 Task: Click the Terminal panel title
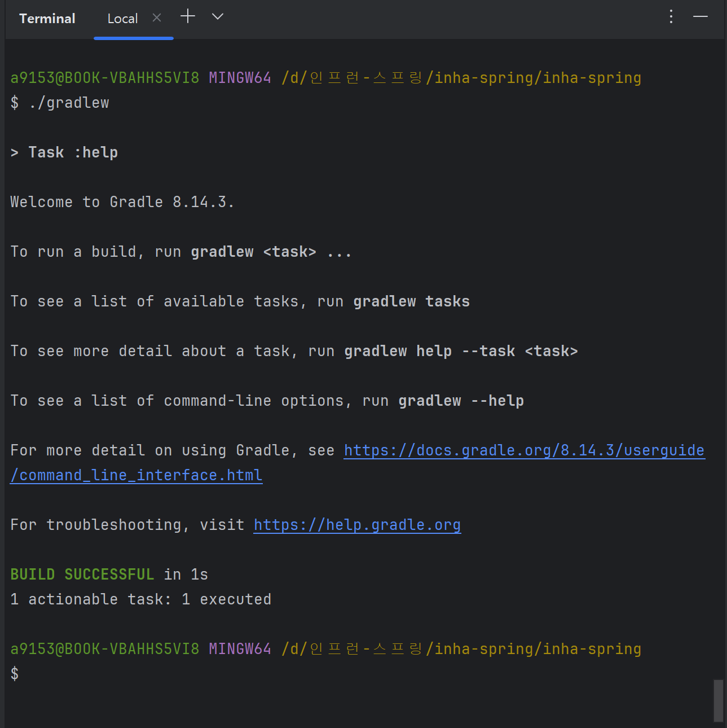[x=47, y=19]
